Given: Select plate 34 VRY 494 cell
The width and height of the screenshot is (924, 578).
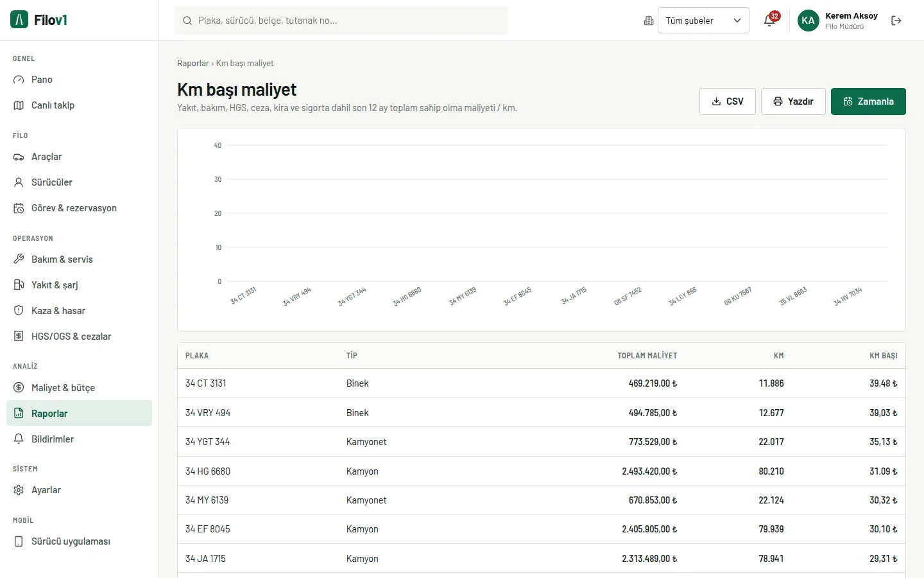Looking at the screenshot, I should [x=208, y=413].
